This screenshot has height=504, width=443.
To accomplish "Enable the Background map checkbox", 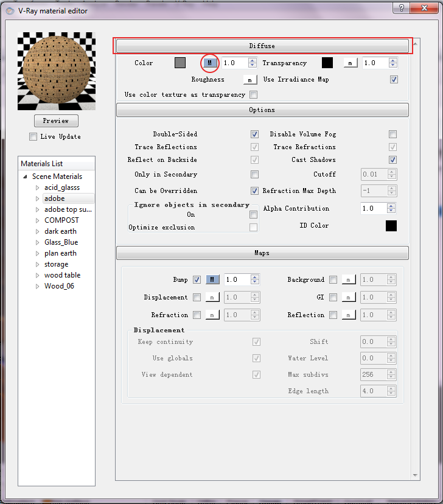I will [x=333, y=279].
